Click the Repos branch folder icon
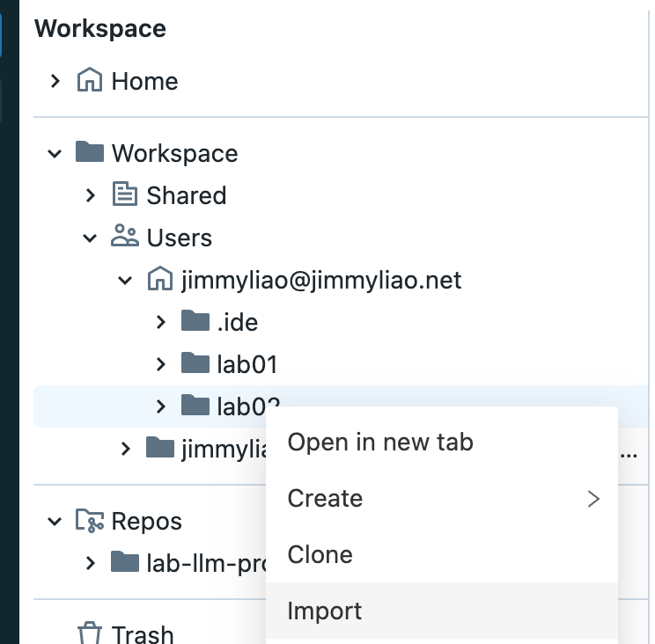 [x=90, y=521]
